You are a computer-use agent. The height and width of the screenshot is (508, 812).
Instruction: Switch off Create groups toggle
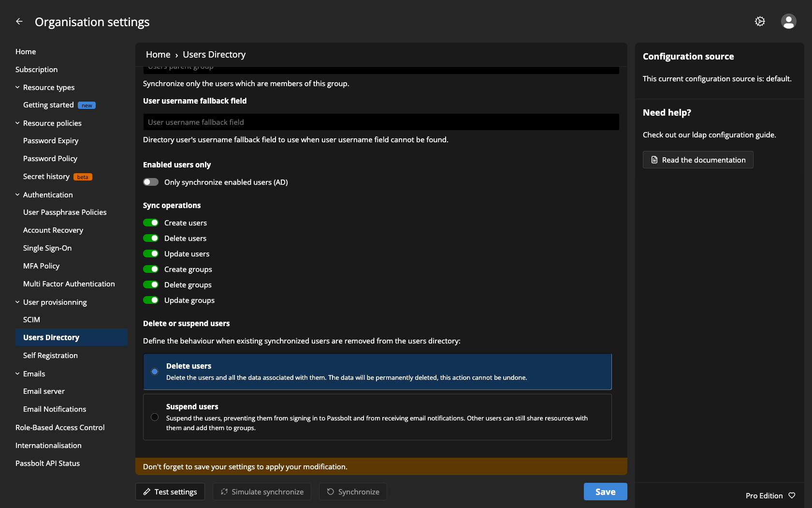[151, 269]
